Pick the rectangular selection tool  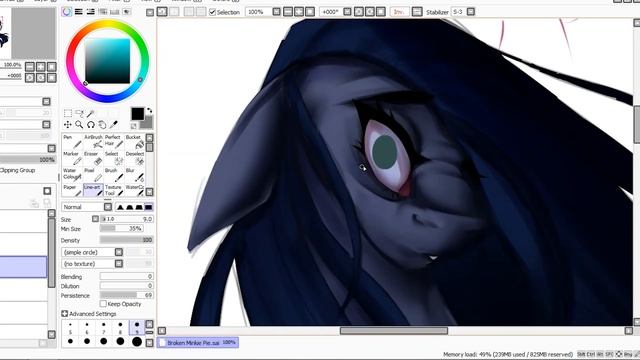[x=68, y=113]
